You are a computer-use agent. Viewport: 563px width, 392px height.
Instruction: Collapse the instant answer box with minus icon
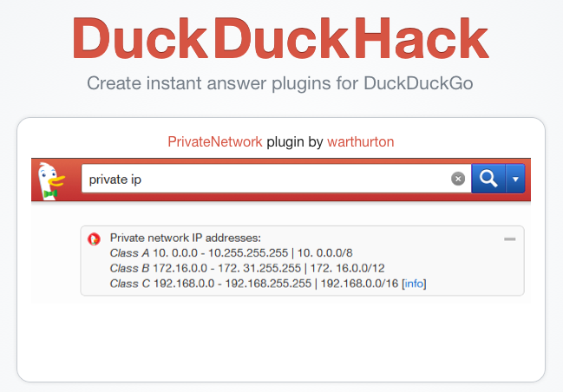pos(509,239)
